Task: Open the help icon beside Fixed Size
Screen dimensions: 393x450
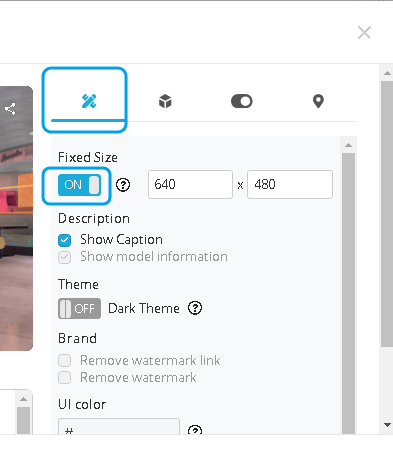Action: click(x=123, y=185)
